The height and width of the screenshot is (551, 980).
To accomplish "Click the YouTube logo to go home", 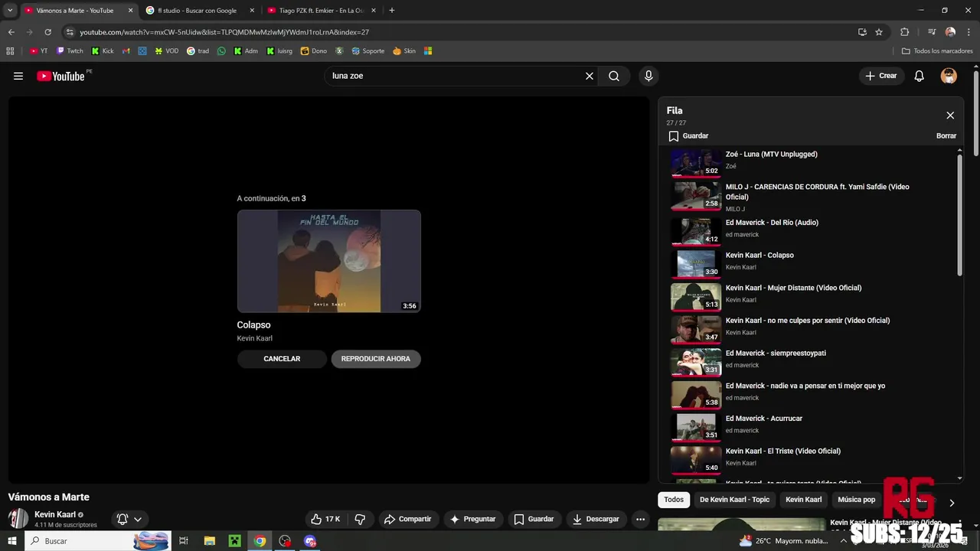I will (60, 76).
